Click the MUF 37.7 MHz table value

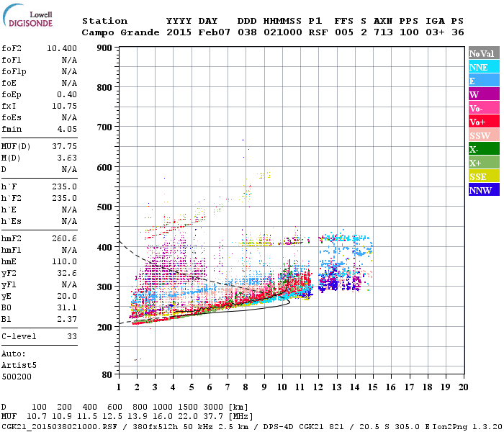[x=213, y=416]
